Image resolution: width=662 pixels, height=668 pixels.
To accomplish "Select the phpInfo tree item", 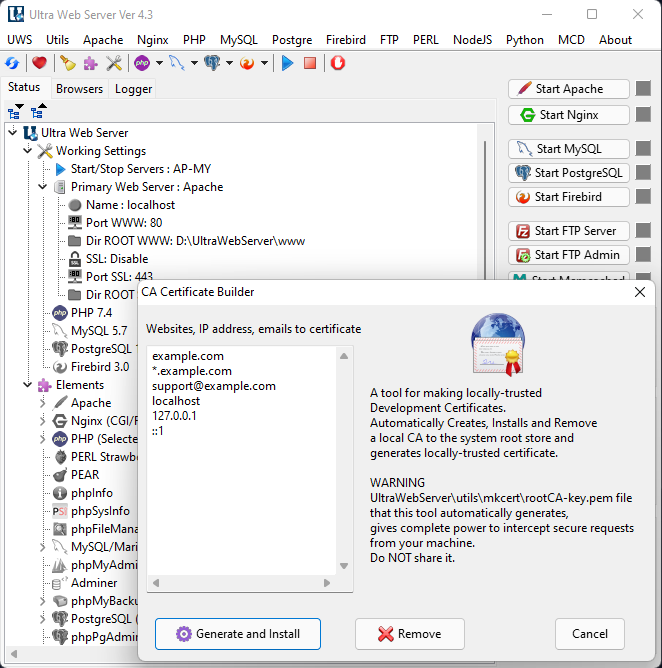I will [x=92, y=493].
